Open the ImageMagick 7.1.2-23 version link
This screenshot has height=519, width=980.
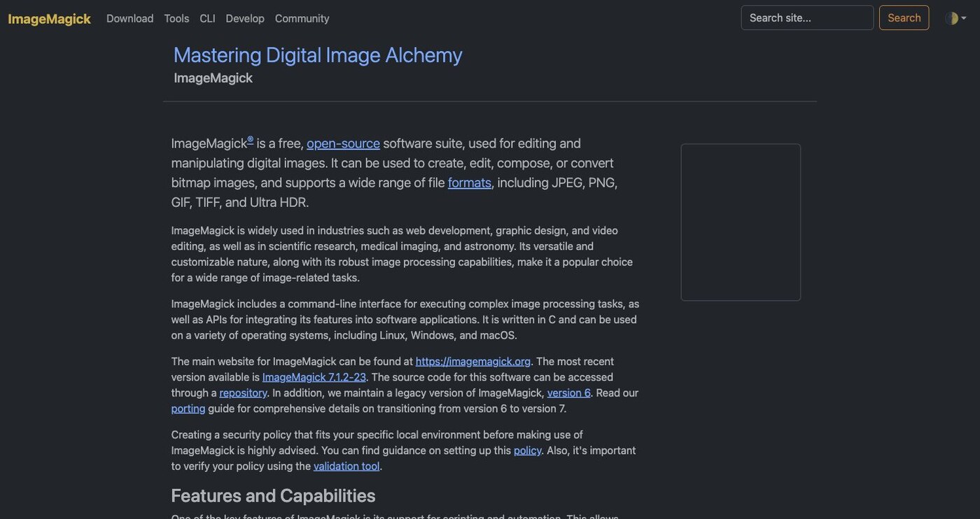tap(314, 377)
